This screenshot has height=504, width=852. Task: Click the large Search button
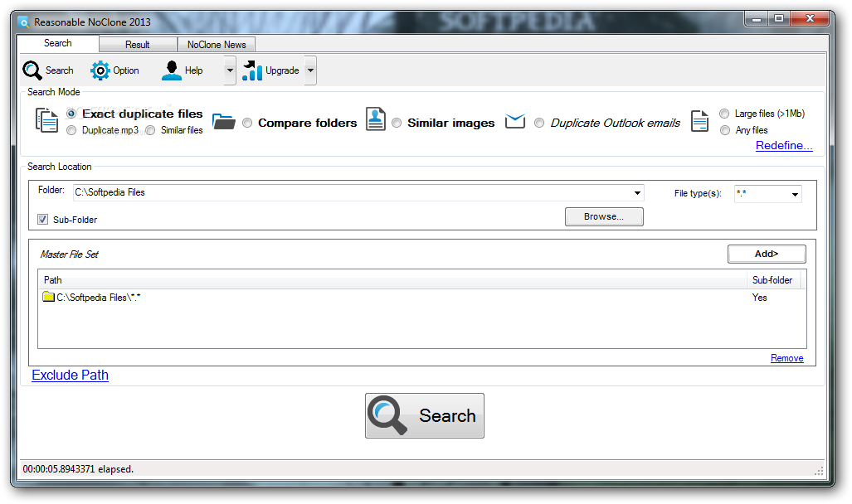tap(425, 415)
